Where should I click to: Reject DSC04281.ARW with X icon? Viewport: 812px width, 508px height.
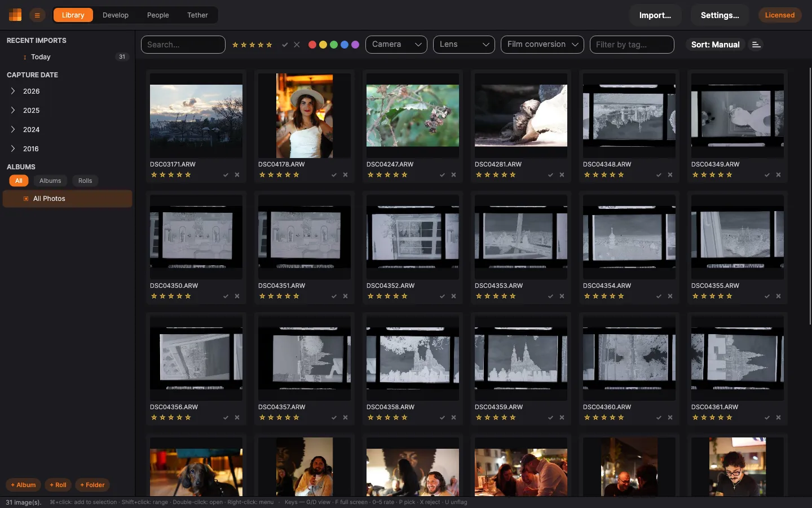coord(562,175)
